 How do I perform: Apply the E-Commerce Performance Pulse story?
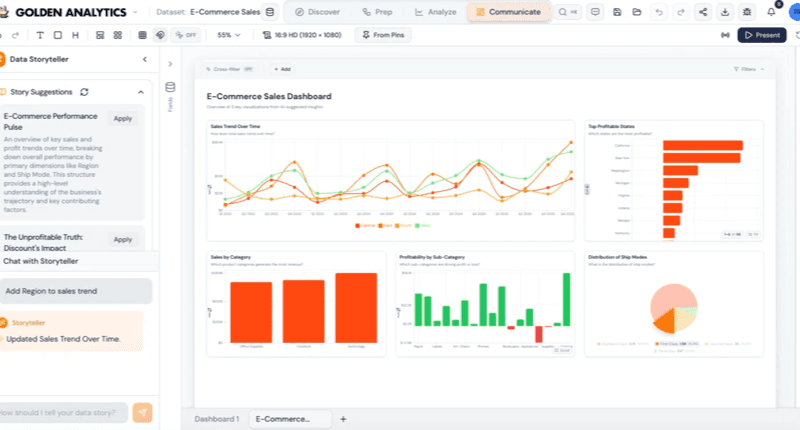point(122,118)
